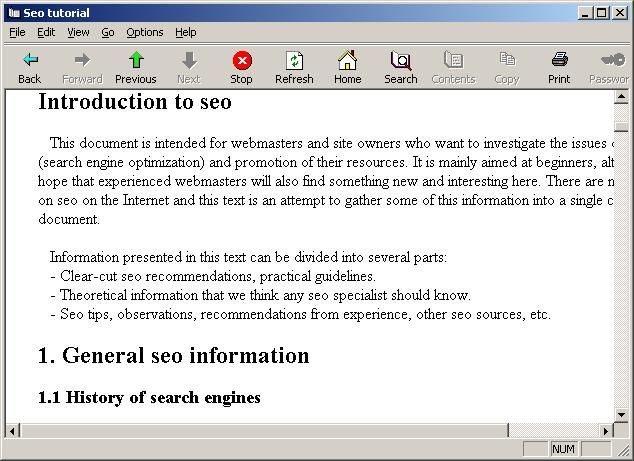Print the document using Print icon
634x461 pixels.
(x=559, y=61)
